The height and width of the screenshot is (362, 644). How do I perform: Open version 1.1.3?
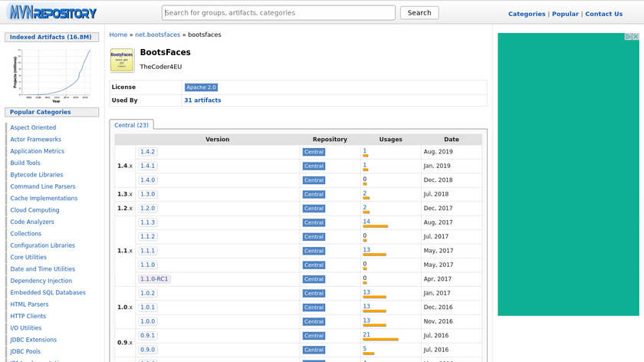(x=147, y=222)
